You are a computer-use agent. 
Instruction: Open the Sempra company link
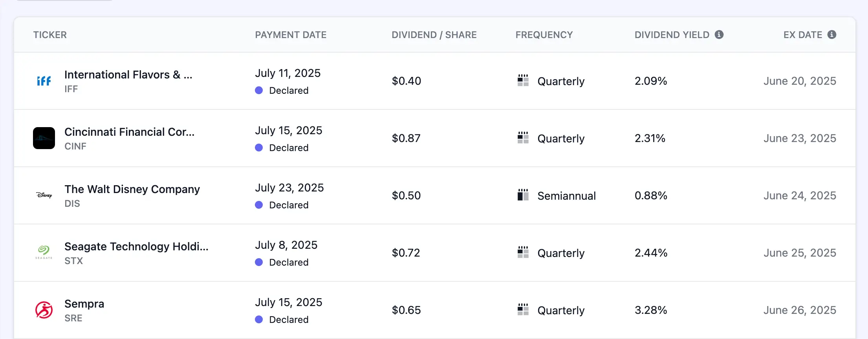click(x=84, y=304)
